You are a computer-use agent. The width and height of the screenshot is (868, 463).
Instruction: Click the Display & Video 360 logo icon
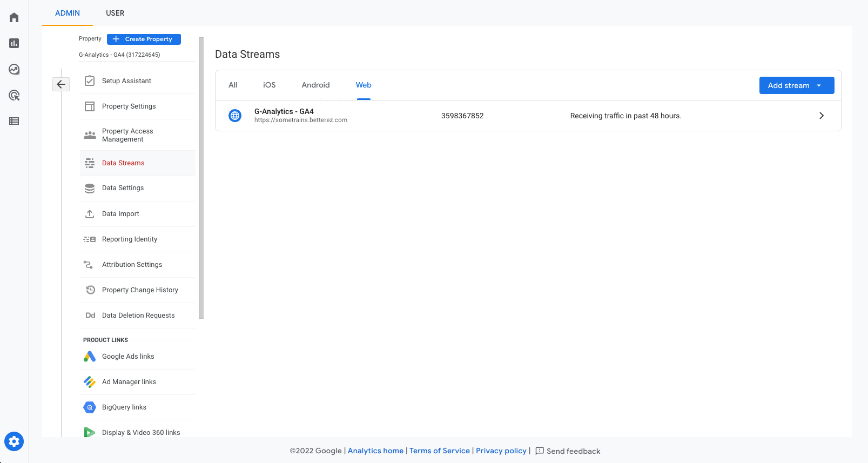(90, 432)
